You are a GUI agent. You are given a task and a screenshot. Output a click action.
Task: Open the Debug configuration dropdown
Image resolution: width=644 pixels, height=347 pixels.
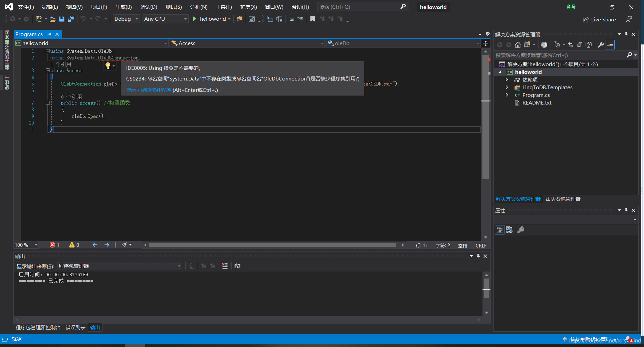click(x=126, y=19)
